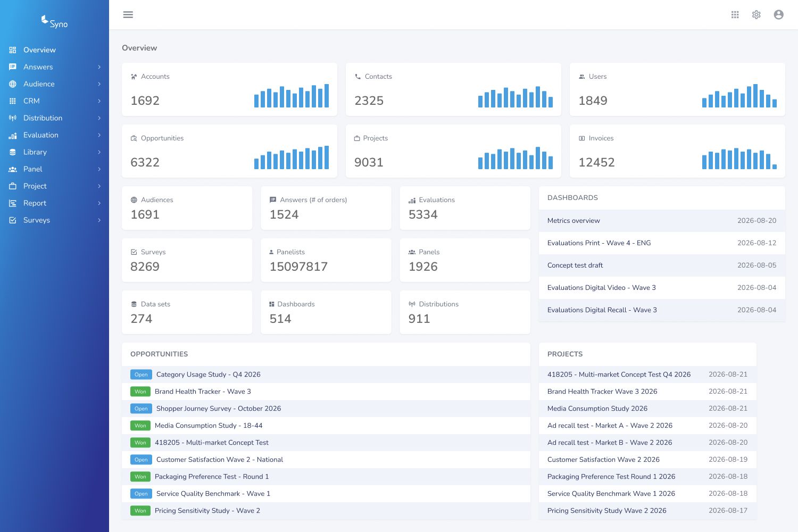Open the Metrics overview dashboard
Screen dimensions: 798x532
(662, 221)
